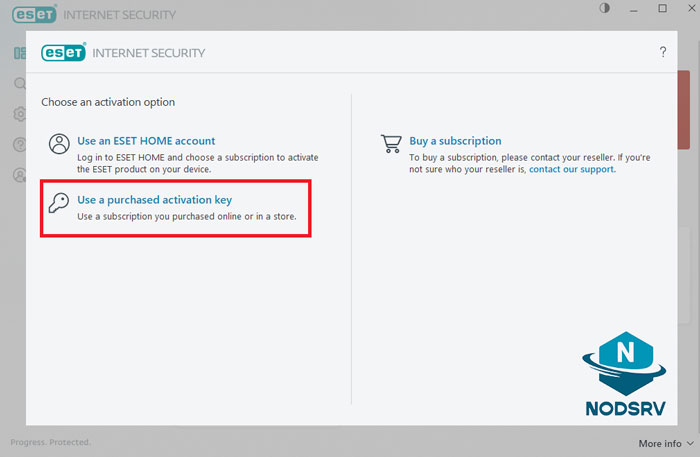
Task: Open the sidebar help and support icon
Action: tap(19, 145)
